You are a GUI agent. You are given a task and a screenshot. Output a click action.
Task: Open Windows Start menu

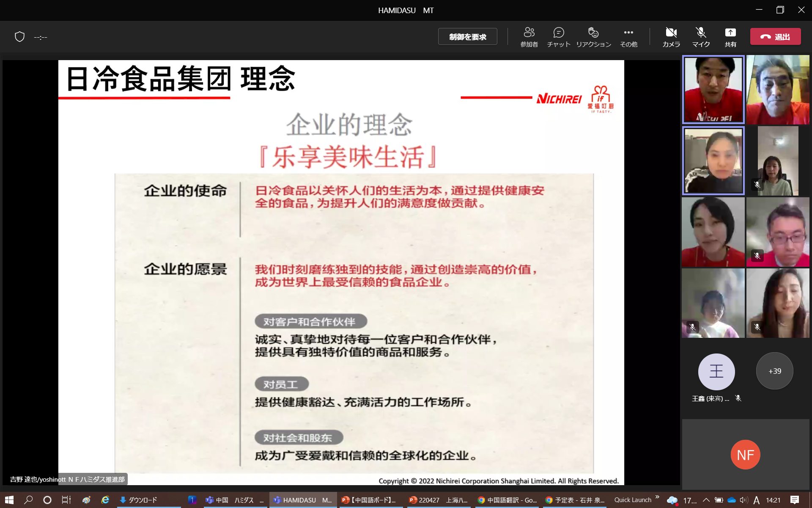[x=9, y=500]
